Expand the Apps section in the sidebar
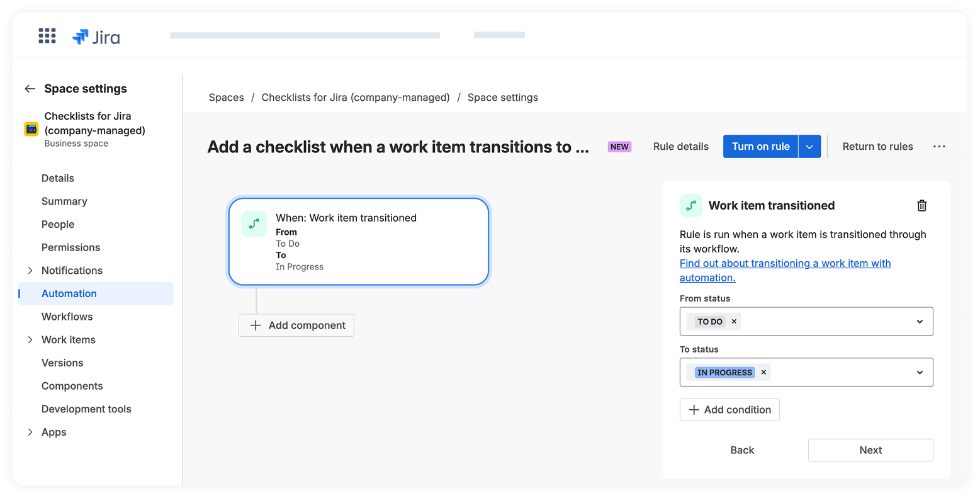This screenshot has height=498, width=980. coord(30,433)
